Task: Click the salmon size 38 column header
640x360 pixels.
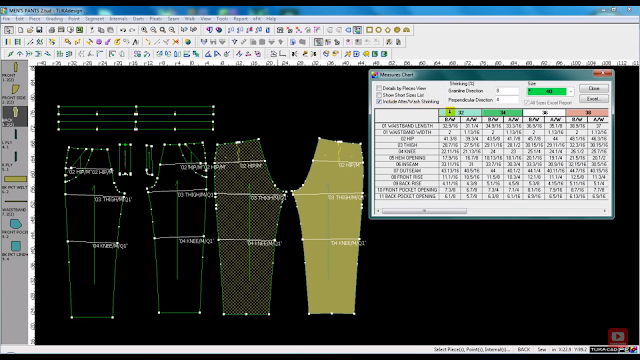Action: point(587,112)
